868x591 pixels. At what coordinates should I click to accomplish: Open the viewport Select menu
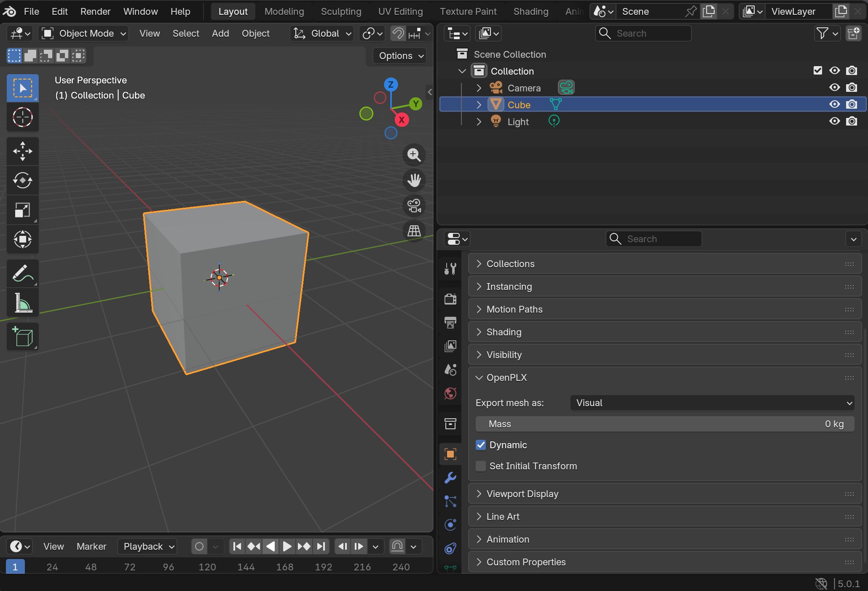tap(186, 33)
